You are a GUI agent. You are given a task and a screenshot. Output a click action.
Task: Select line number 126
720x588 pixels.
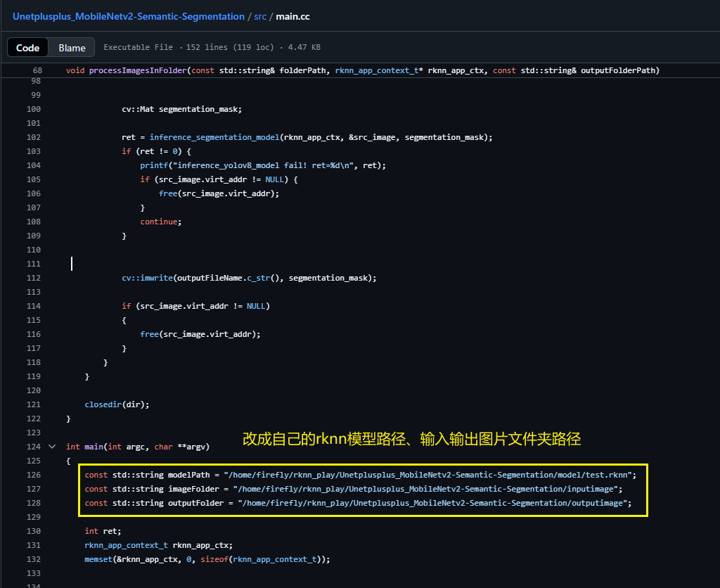[x=34, y=475]
